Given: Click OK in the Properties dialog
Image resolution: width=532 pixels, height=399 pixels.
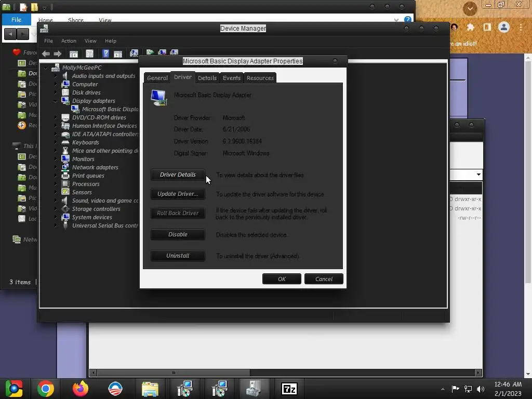Looking at the screenshot, I should pyautogui.click(x=282, y=279).
